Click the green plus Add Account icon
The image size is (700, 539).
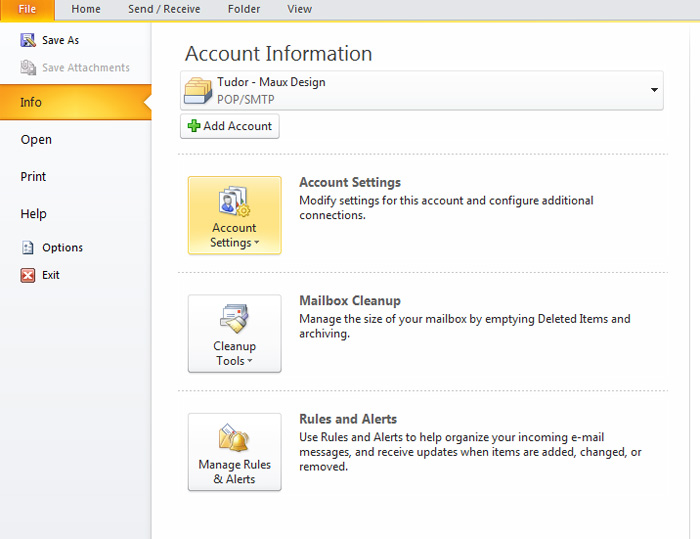(x=194, y=126)
